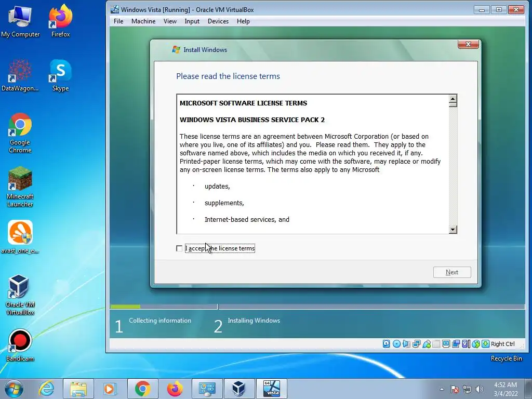Image resolution: width=532 pixels, height=399 pixels.
Task: Click the 'Collecting information' step label
Action: pos(160,321)
